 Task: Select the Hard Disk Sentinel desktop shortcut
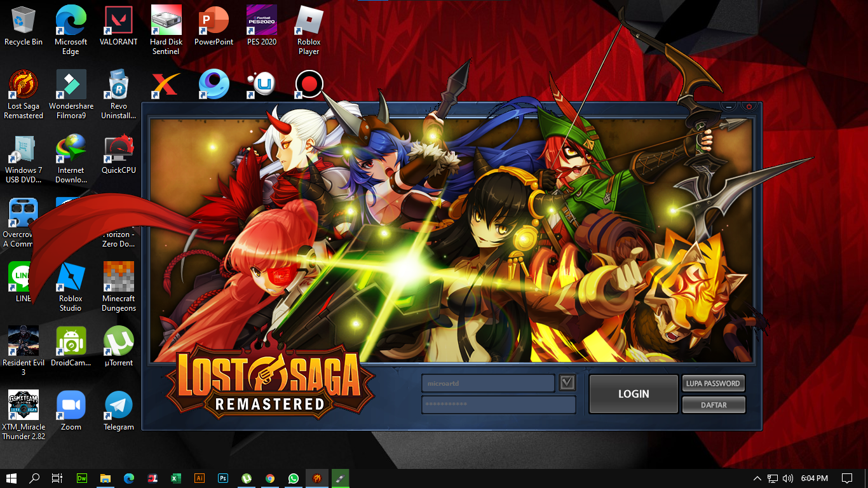pos(166,30)
